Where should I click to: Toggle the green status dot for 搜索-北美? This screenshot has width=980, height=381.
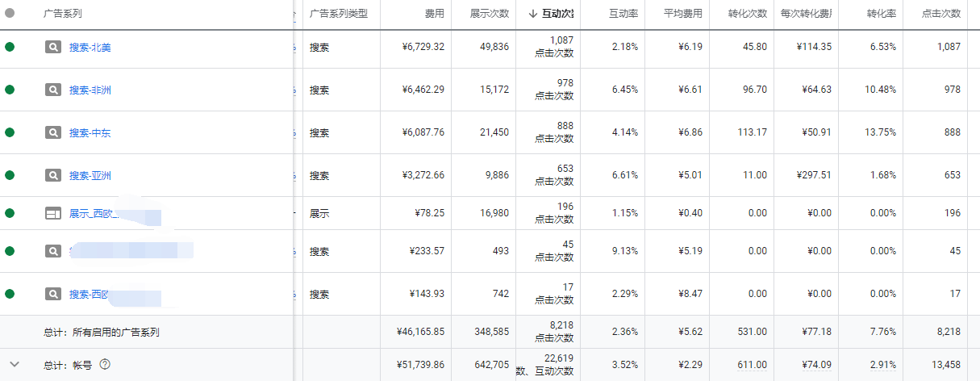tap(10, 47)
